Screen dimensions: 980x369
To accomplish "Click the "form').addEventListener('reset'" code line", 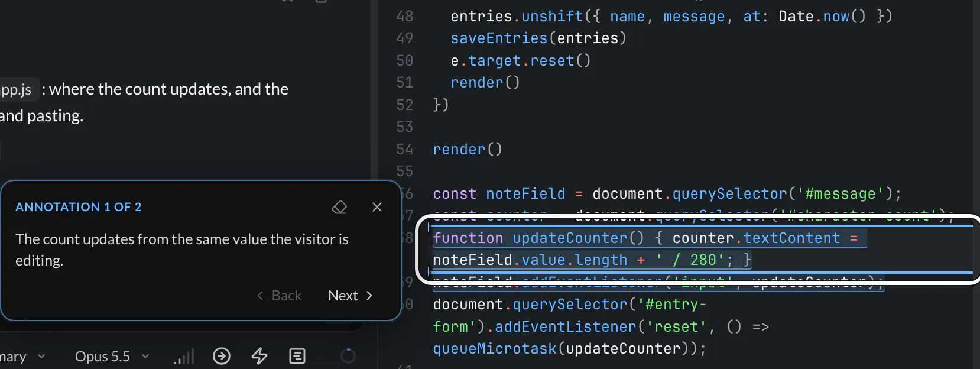I will point(601,327).
